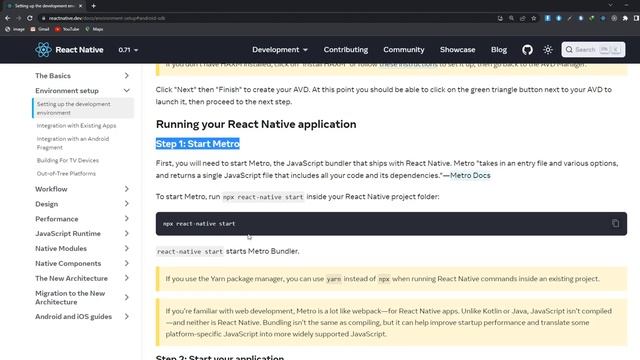Reload the page with the refresh icon

coord(30,18)
